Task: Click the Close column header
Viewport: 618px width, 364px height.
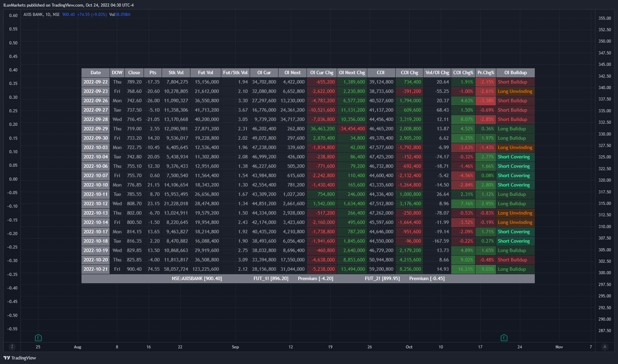Action: click(134, 73)
